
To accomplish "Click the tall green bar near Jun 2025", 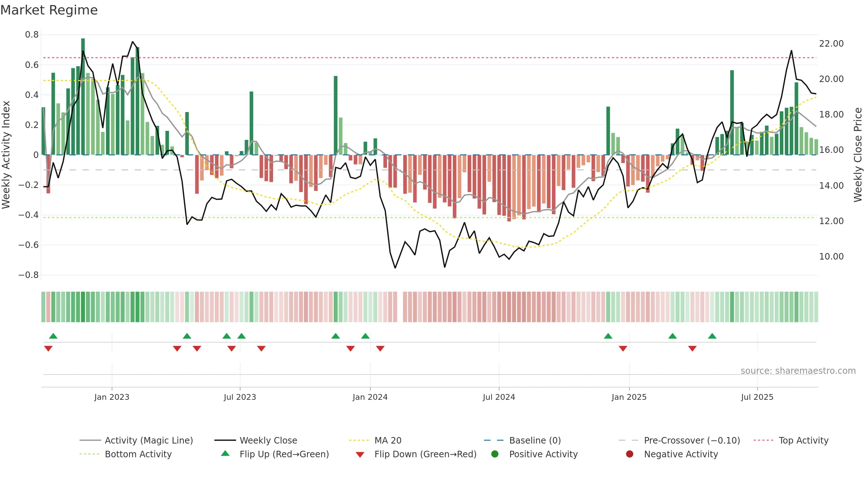I will click(732, 112).
